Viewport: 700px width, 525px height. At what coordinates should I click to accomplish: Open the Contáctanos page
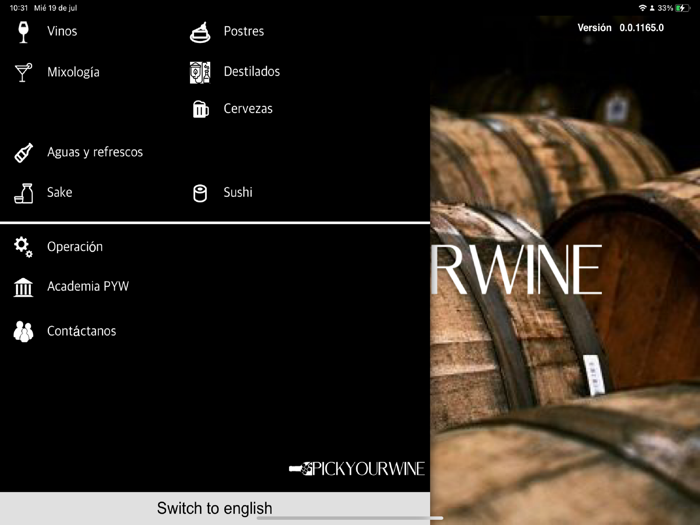(x=82, y=331)
